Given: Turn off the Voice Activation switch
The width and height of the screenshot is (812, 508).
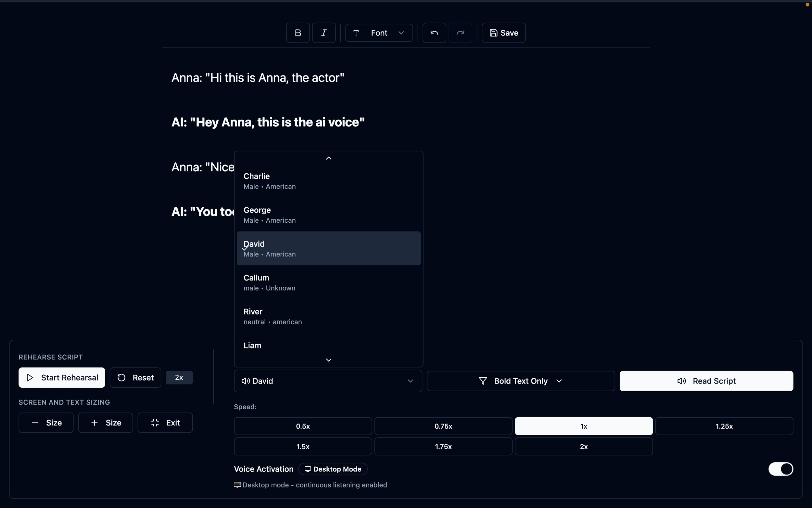Looking at the screenshot, I should click(780, 469).
